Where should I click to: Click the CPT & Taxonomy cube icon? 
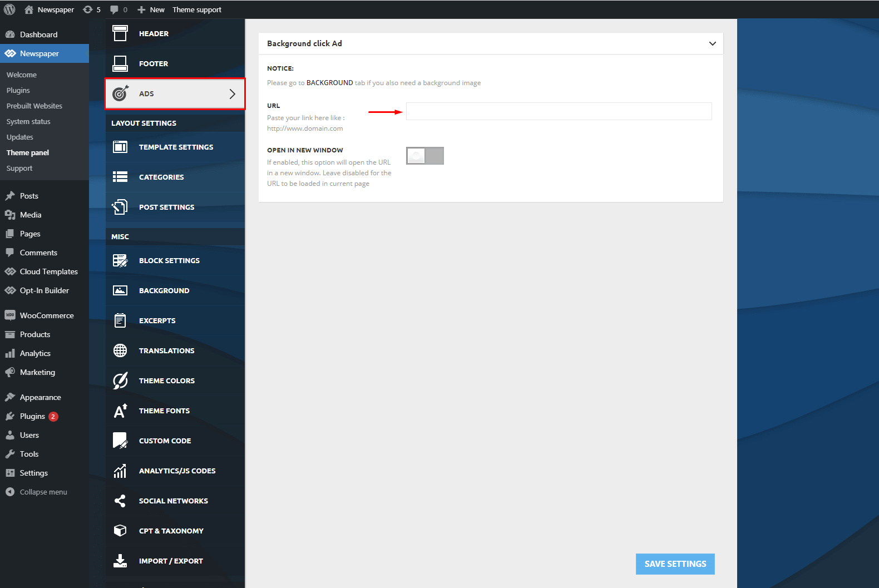tap(120, 531)
